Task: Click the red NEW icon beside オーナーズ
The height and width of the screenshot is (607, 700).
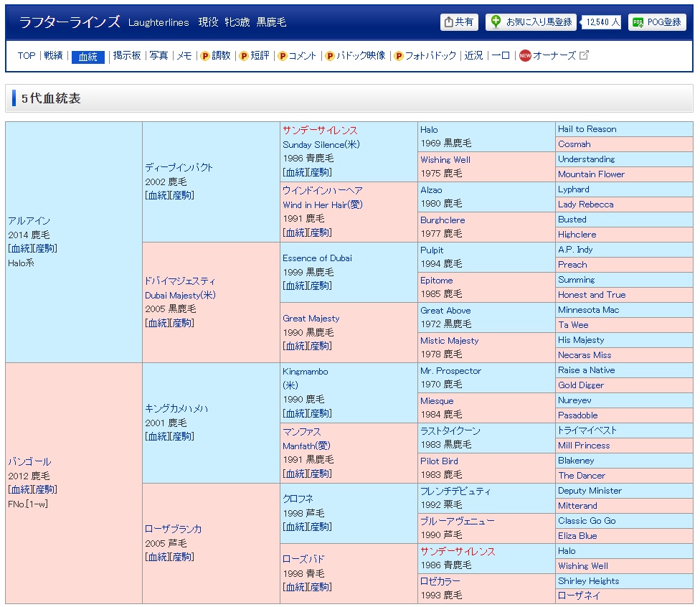Action: pos(525,56)
